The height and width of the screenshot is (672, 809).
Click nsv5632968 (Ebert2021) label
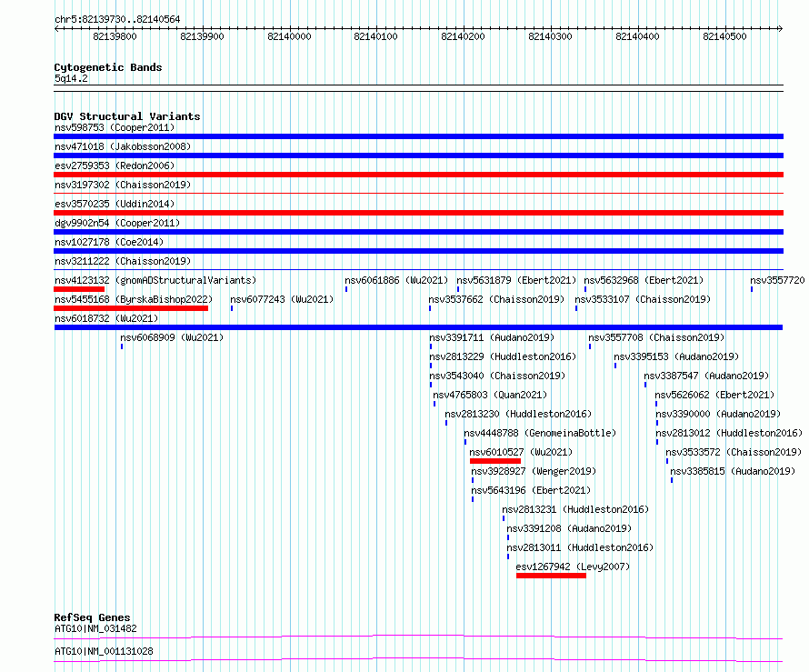[644, 280]
